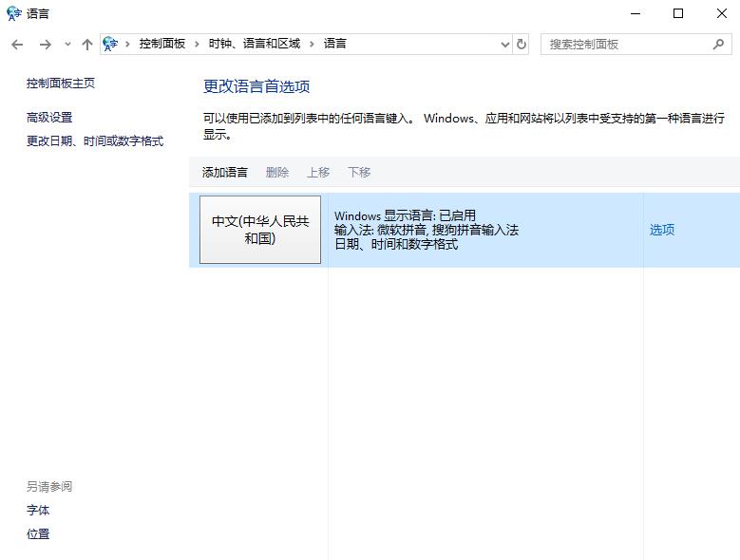Click the Control Panel icon in the address bar
Screen dimensions: 740x560
[x=111, y=45]
